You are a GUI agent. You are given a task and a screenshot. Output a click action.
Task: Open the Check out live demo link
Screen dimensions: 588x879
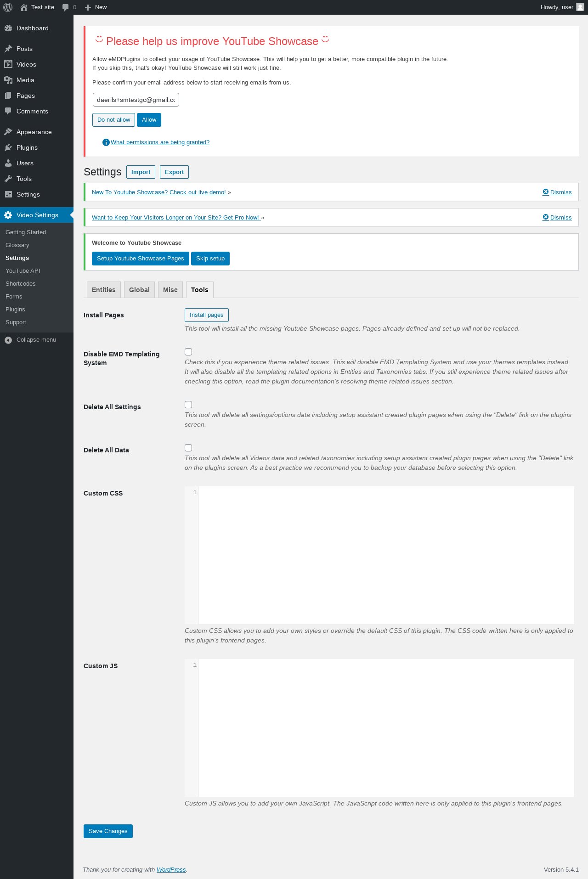coord(159,192)
